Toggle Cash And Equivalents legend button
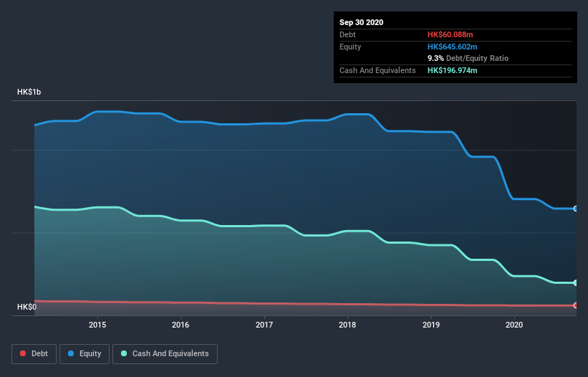Image resolution: width=588 pixels, height=377 pixels. [165, 354]
